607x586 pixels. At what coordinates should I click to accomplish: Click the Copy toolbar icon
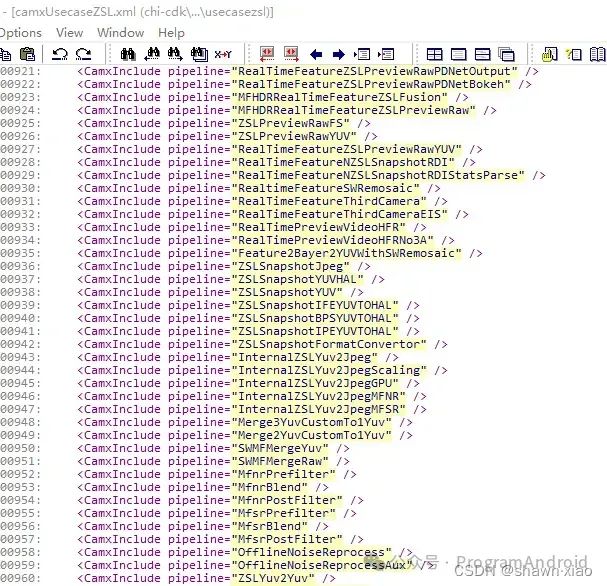tap(5, 54)
